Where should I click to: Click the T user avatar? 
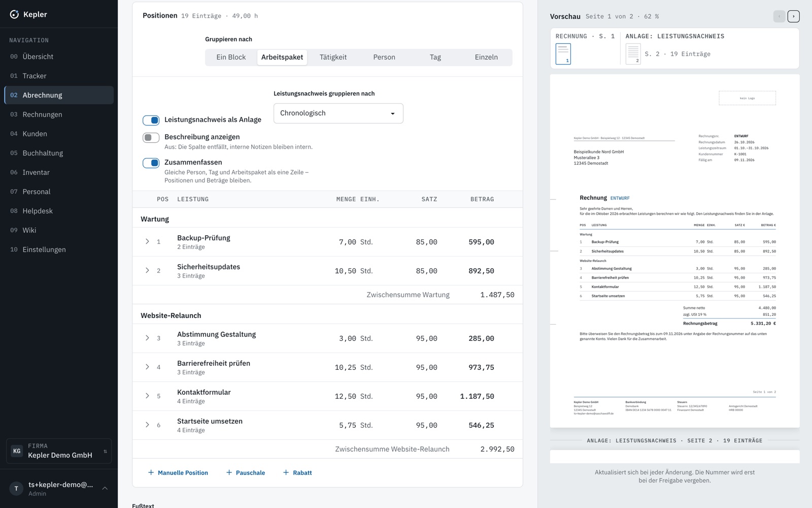[x=16, y=488]
